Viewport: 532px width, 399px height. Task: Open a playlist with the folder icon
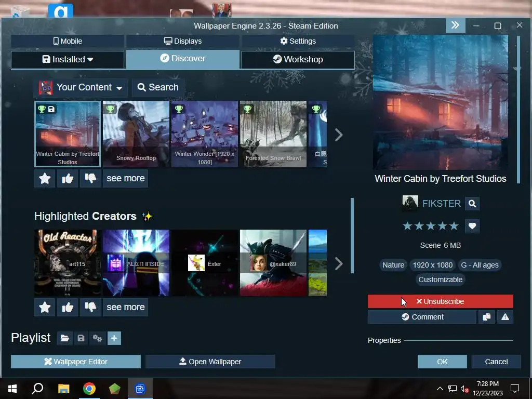pyautogui.click(x=64, y=338)
